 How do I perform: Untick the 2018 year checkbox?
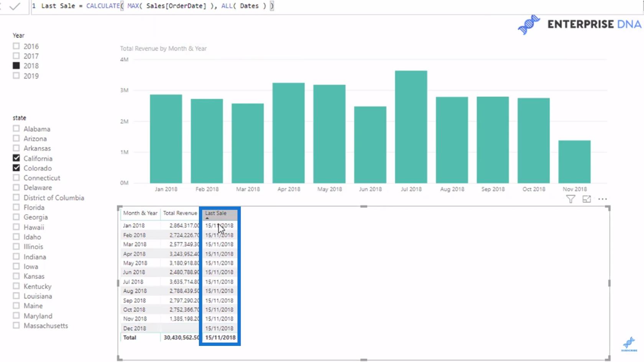[16, 66]
